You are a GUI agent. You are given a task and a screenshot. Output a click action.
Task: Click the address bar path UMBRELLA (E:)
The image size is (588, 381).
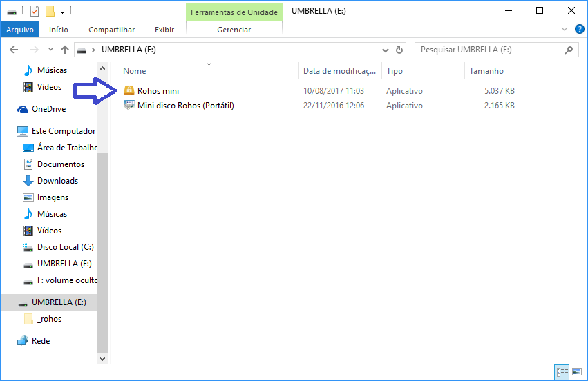129,50
